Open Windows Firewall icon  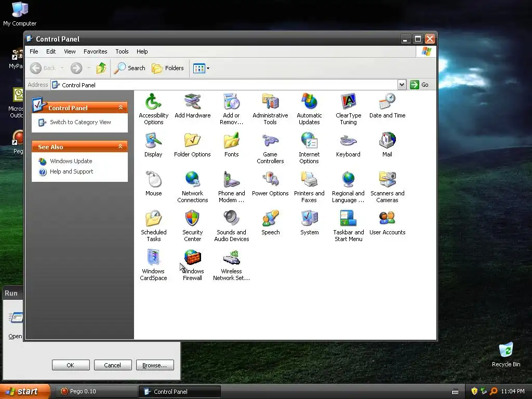pos(192,258)
